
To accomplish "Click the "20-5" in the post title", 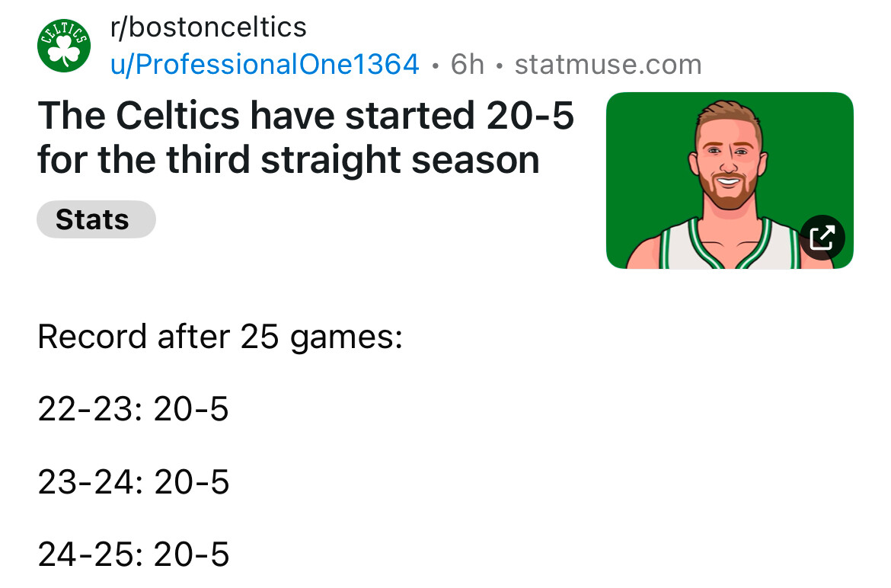I will click(x=527, y=116).
